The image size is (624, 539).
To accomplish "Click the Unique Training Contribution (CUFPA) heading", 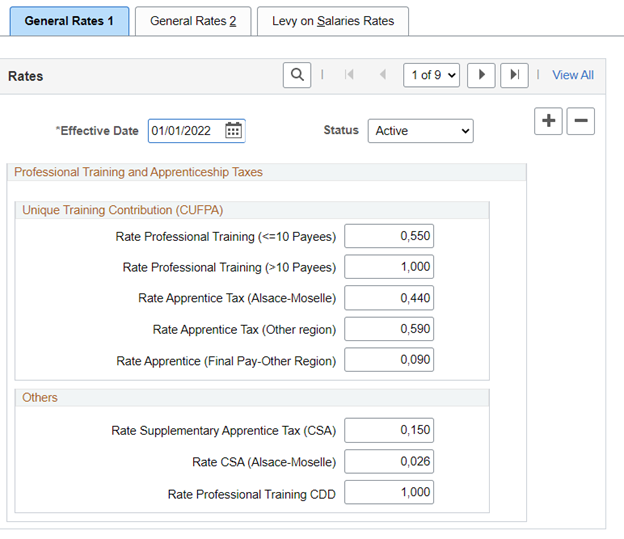I will (123, 210).
